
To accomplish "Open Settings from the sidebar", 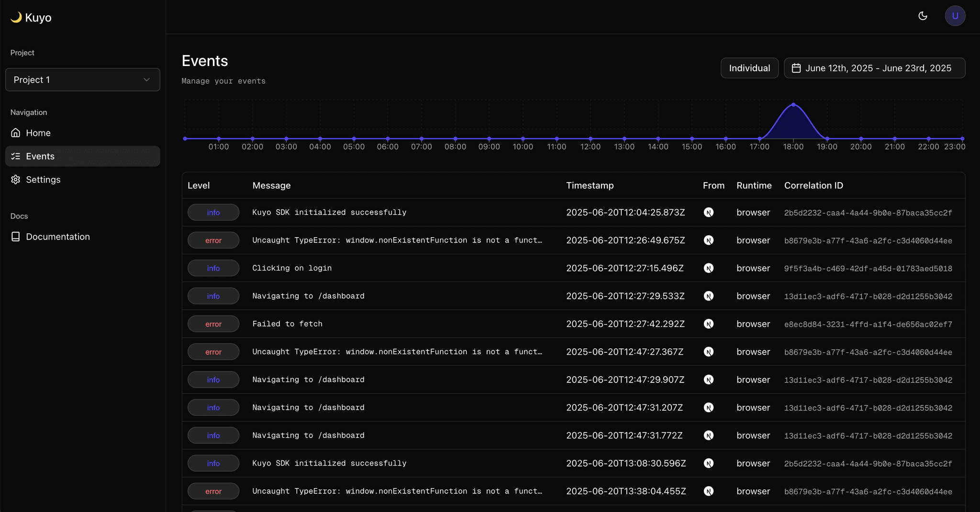I will tap(43, 180).
